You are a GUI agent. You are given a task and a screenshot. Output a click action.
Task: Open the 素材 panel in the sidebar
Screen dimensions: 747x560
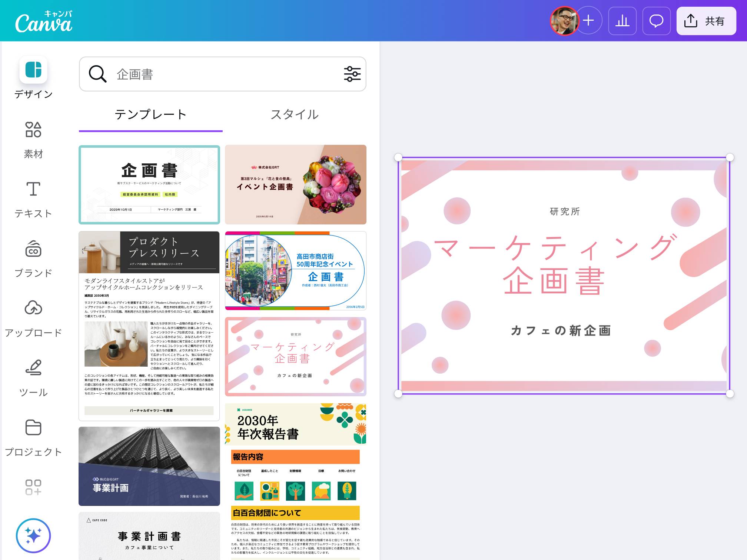click(x=34, y=139)
